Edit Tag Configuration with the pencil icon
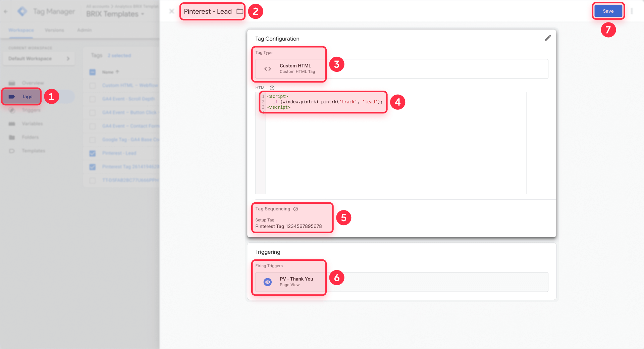 pyautogui.click(x=548, y=38)
